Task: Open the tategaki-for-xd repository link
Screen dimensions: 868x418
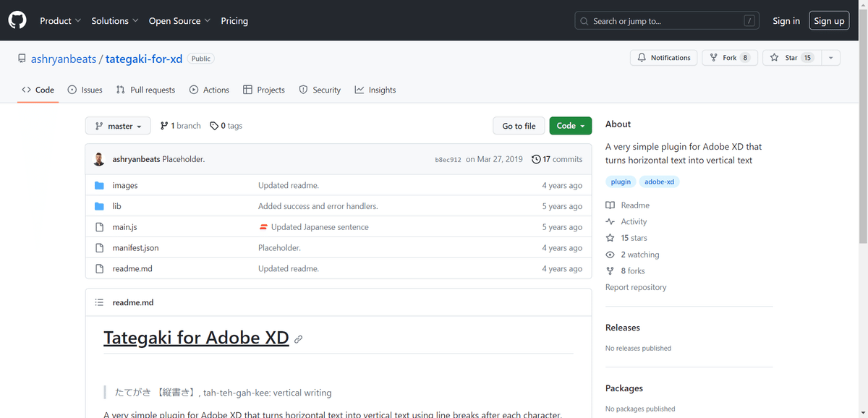Action: click(x=144, y=59)
